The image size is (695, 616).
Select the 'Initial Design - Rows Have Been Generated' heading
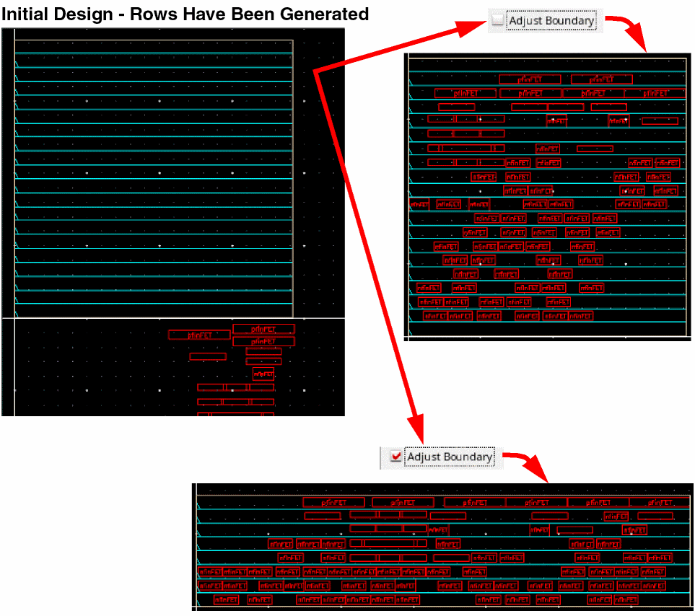pos(185,14)
